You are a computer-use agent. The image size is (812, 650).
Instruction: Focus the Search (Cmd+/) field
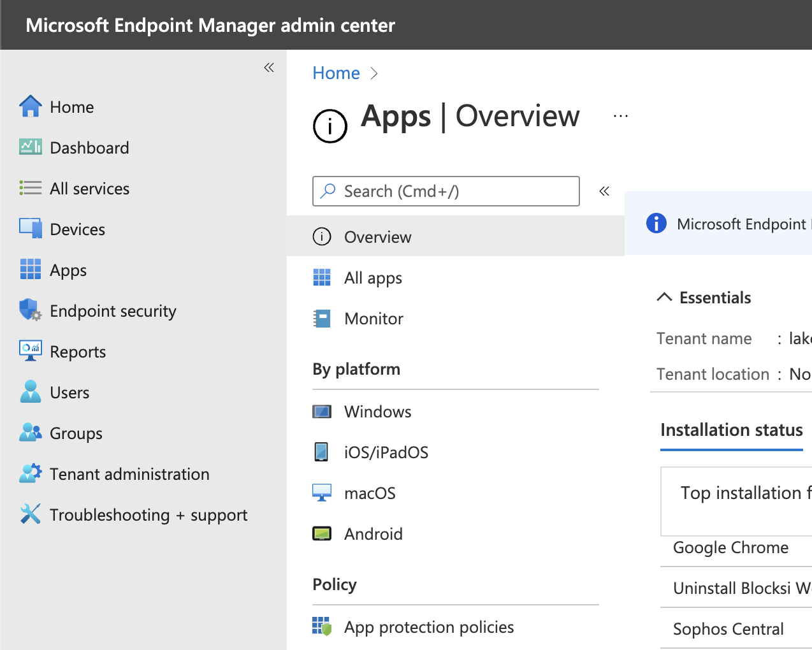tap(446, 191)
